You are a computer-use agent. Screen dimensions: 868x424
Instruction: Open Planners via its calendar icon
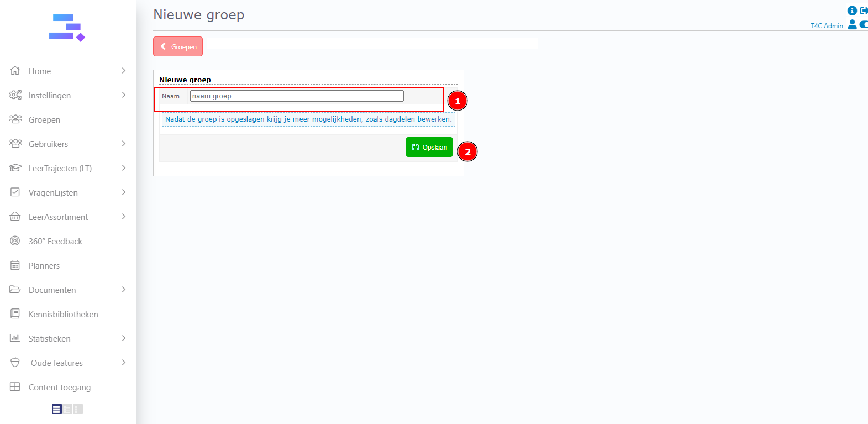(15, 265)
